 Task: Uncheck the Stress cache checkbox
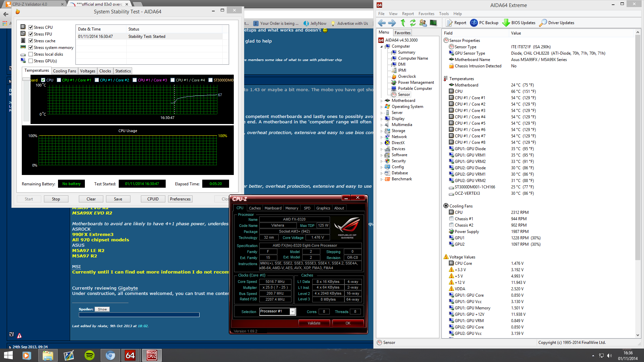pos(31,41)
